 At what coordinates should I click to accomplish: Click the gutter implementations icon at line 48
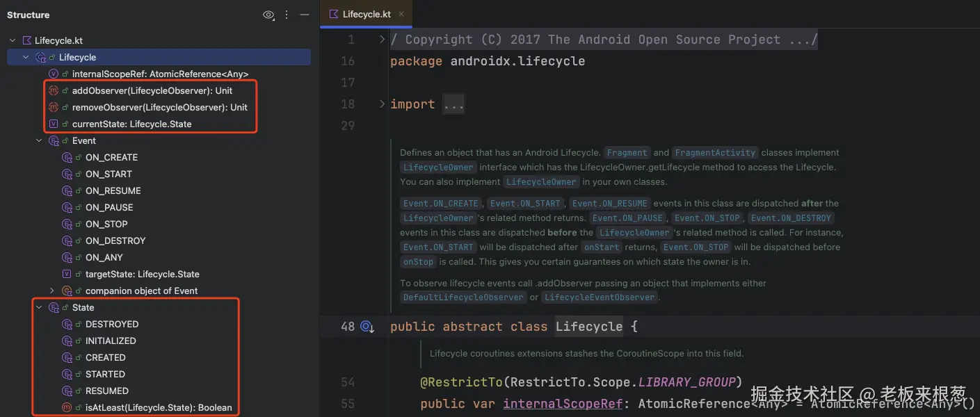[367, 327]
